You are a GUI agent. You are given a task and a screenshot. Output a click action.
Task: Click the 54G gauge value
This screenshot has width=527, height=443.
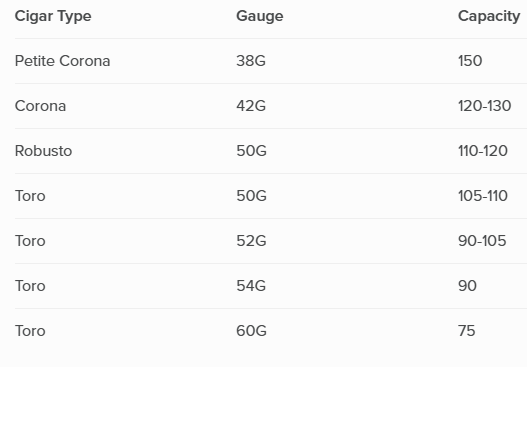tap(251, 286)
